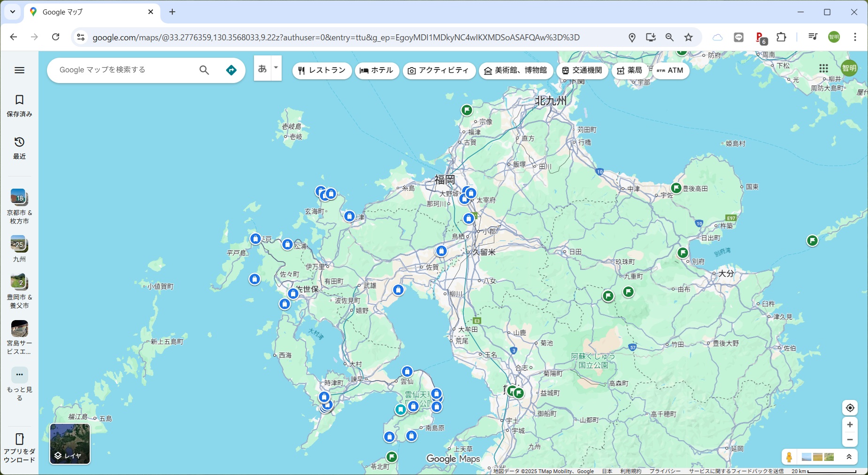The width and height of the screenshot is (868, 475).
Task: Click the zoom in plus button
Action: (x=850, y=424)
